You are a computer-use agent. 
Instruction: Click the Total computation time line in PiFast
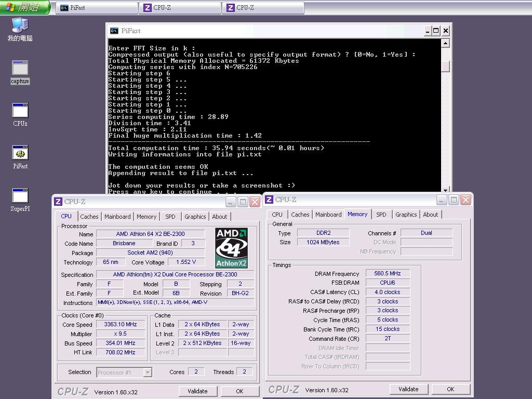216,148
